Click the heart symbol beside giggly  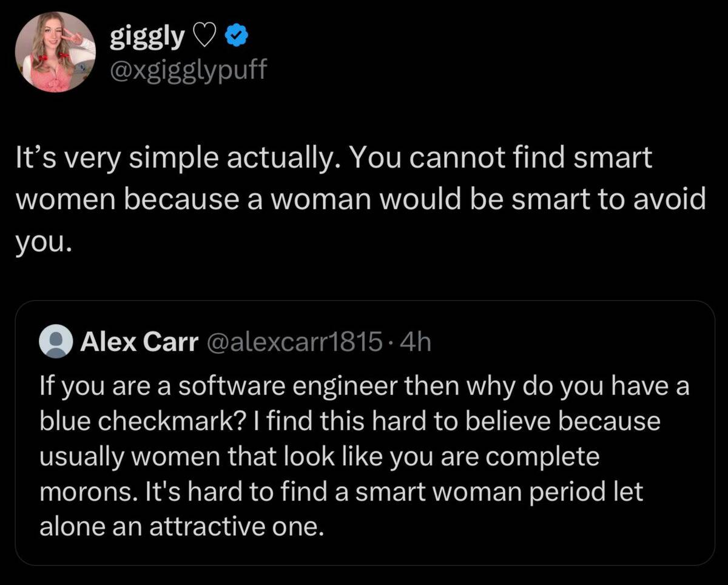point(203,38)
